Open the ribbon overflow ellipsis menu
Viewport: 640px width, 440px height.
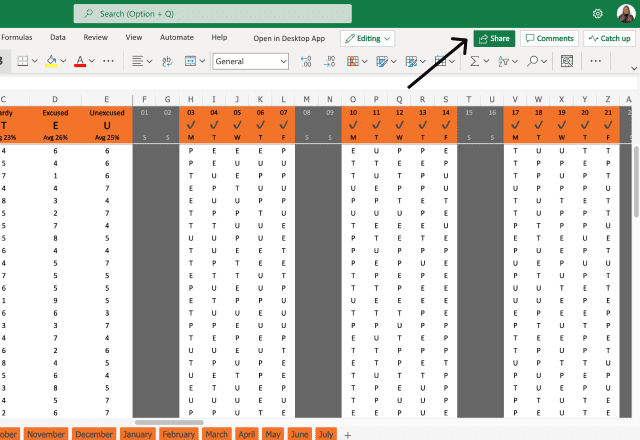(596, 61)
